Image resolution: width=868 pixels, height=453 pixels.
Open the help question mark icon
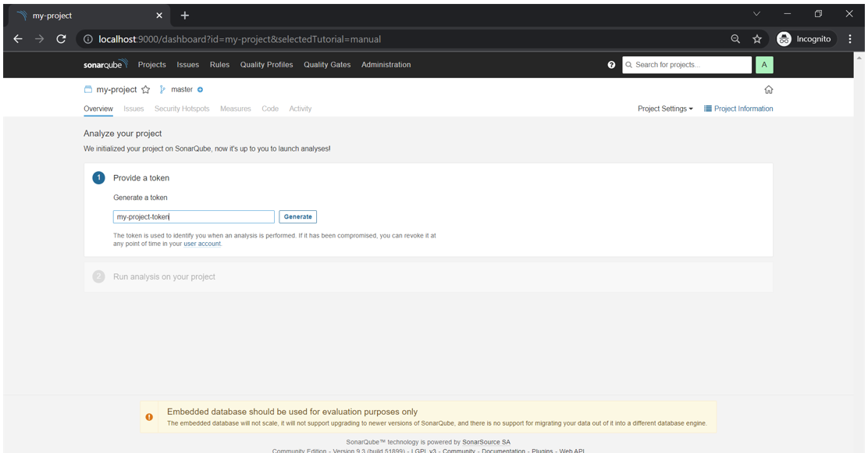tap(611, 65)
